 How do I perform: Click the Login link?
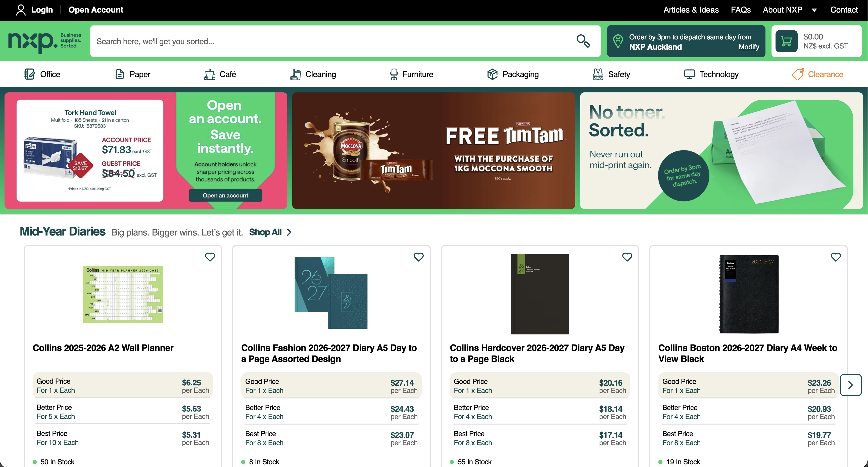coord(42,10)
